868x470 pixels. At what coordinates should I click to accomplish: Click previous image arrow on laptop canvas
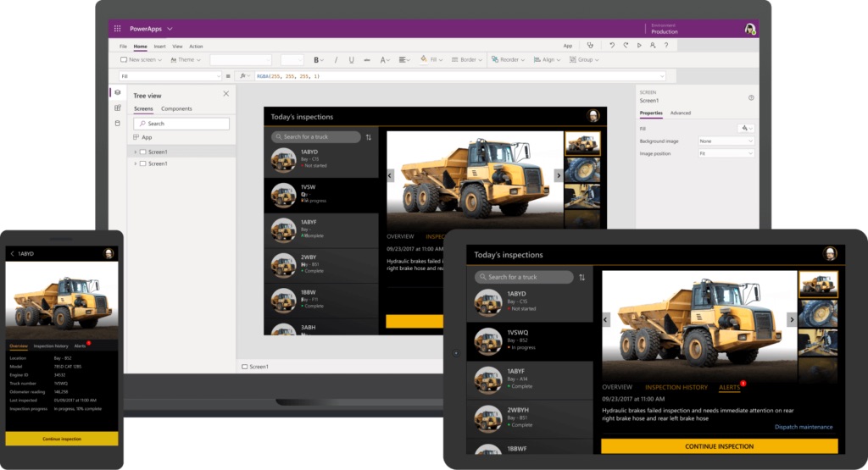pyautogui.click(x=390, y=175)
